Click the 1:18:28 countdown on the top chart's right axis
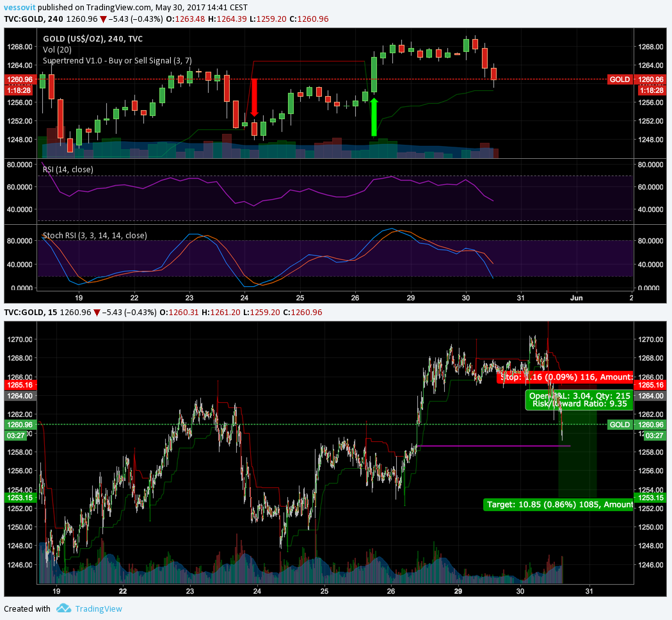 coord(651,90)
